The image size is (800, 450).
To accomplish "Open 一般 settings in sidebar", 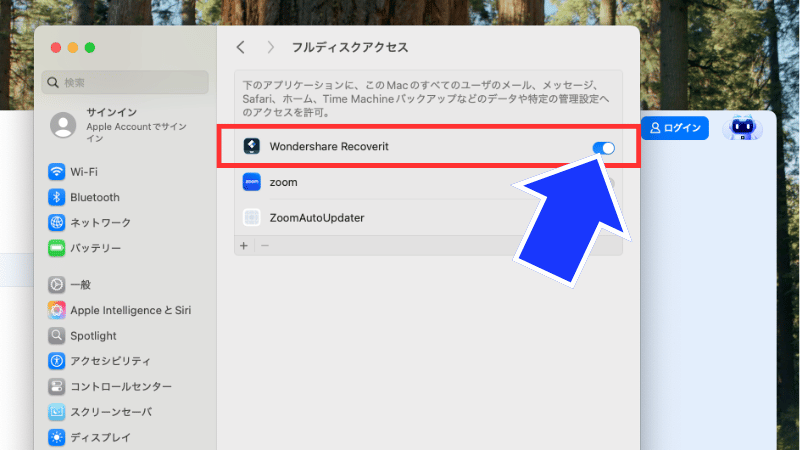I will (80, 285).
